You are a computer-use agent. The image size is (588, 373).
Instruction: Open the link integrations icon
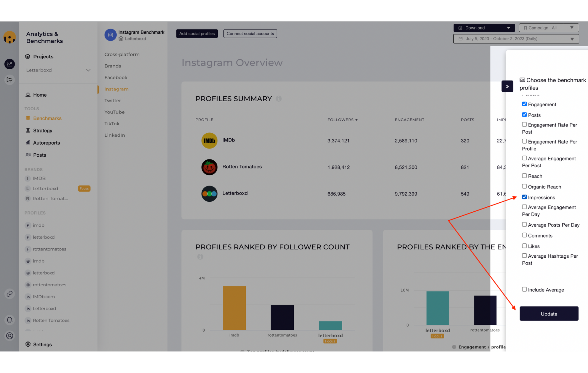pos(10,294)
